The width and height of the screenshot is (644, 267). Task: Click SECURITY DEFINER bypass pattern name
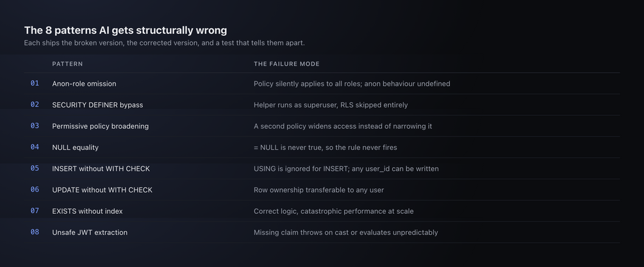[97, 105]
